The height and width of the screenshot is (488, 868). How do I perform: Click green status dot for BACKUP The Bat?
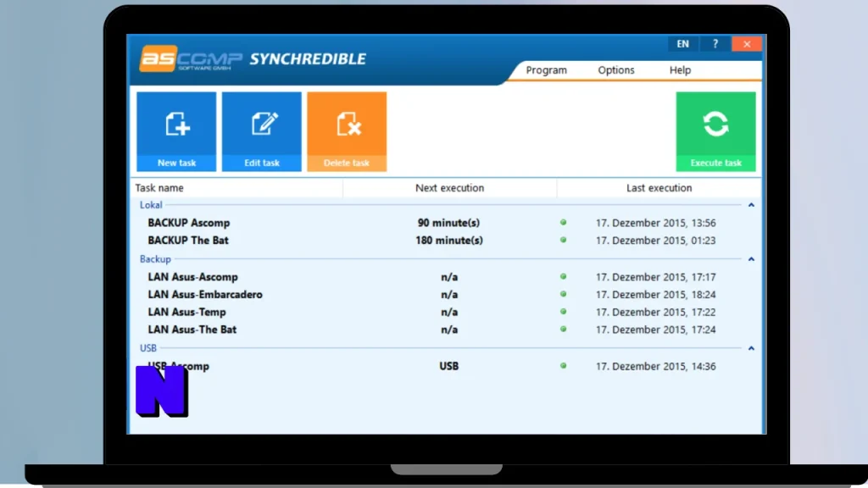563,240
